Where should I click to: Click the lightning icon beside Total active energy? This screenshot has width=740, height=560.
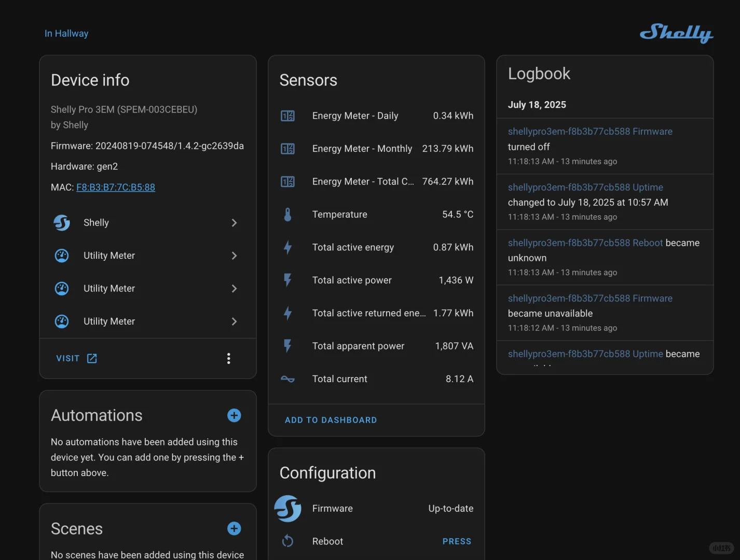[287, 247]
